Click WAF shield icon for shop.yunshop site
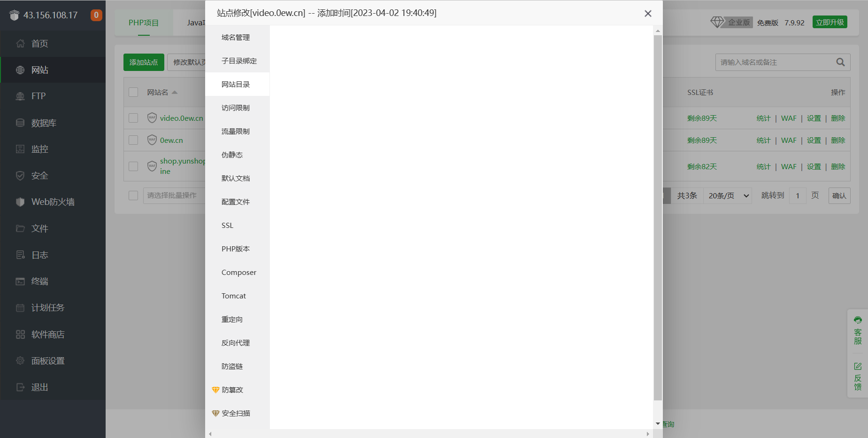 coord(152,166)
